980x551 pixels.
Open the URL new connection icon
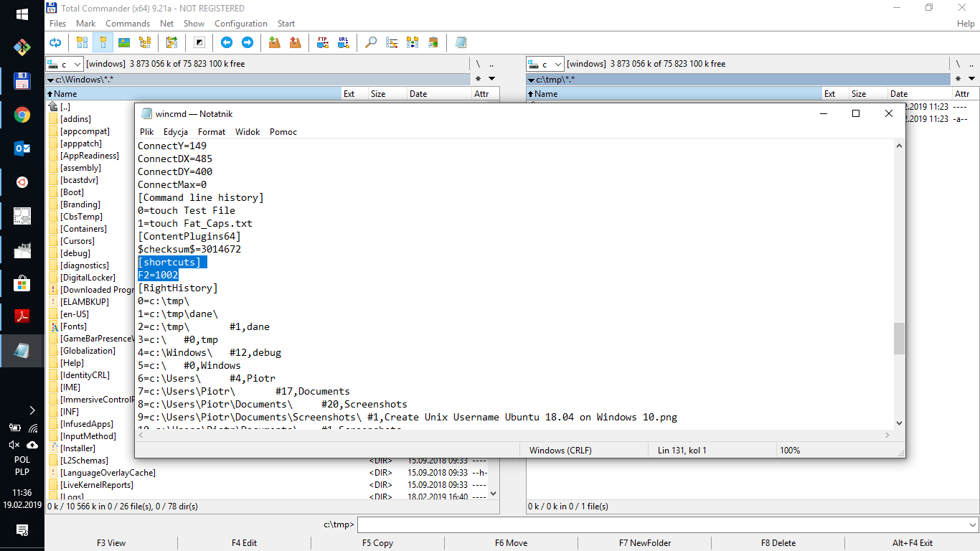[x=344, y=42]
